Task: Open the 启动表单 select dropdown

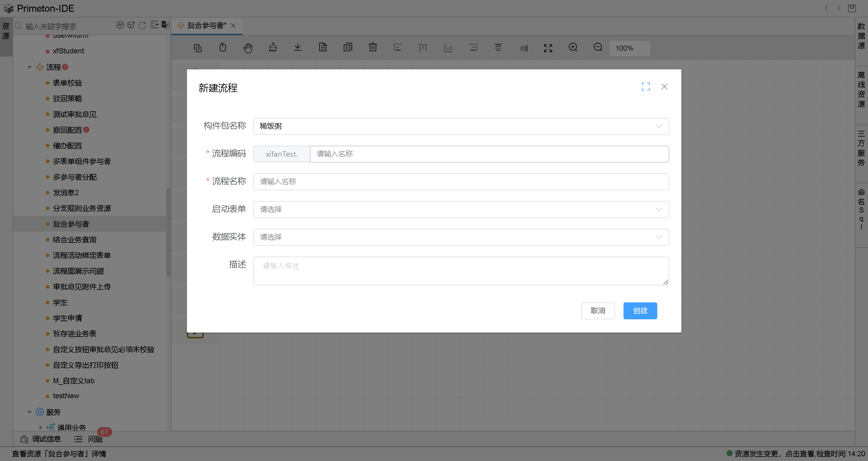Action: point(461,209)
